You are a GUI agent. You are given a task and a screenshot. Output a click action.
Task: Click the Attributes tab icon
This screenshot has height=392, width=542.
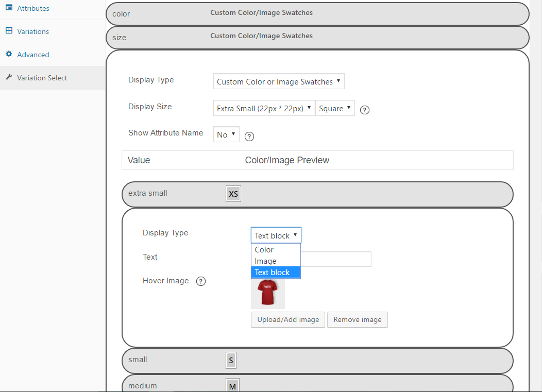tap(9, 8)
